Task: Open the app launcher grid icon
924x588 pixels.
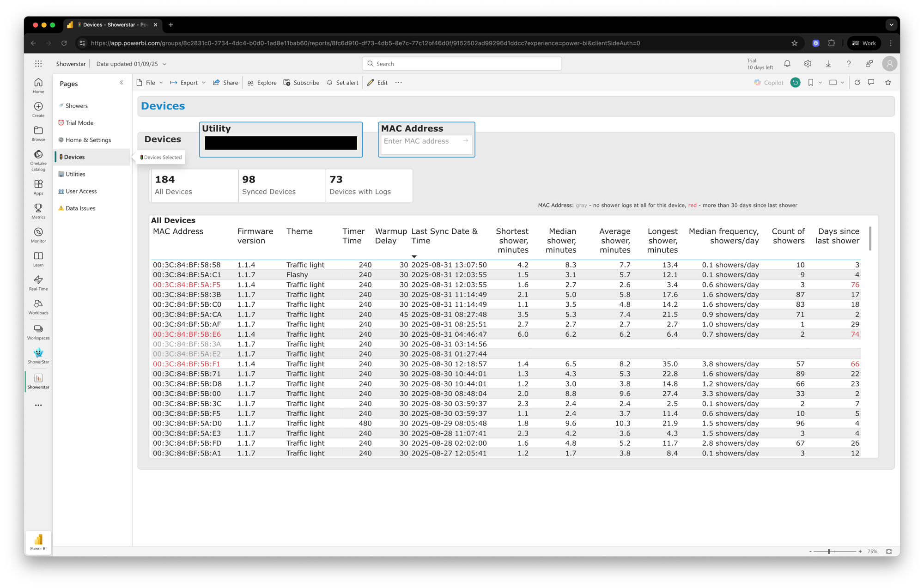Action: click(38, 64)
